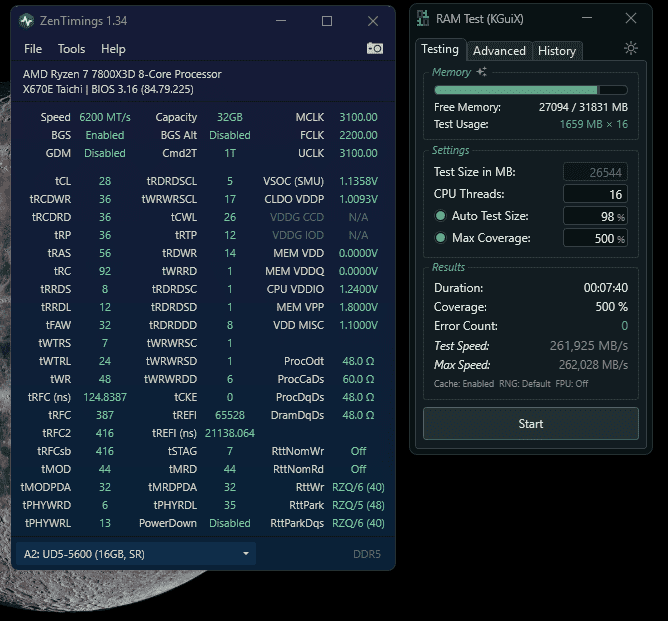Click the tREFI (ns) value 21138.064
This screenshot has width=668, height=621.
[230, 433]
